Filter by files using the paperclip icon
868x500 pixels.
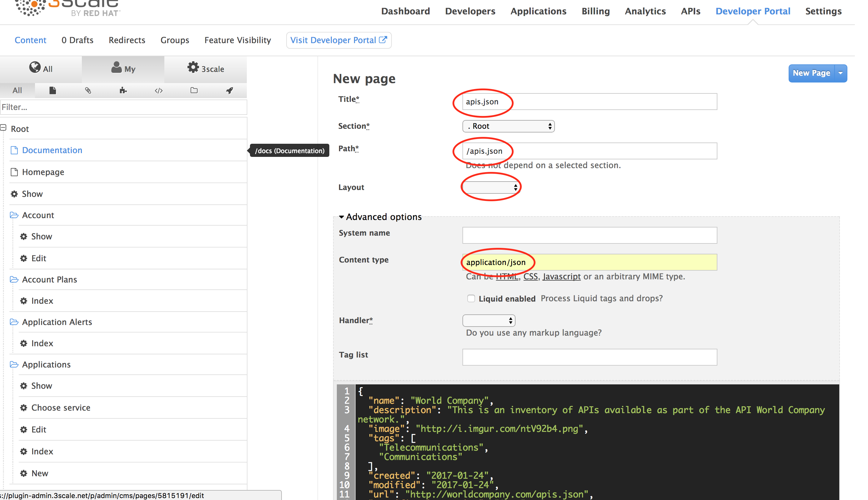(88, 90)
